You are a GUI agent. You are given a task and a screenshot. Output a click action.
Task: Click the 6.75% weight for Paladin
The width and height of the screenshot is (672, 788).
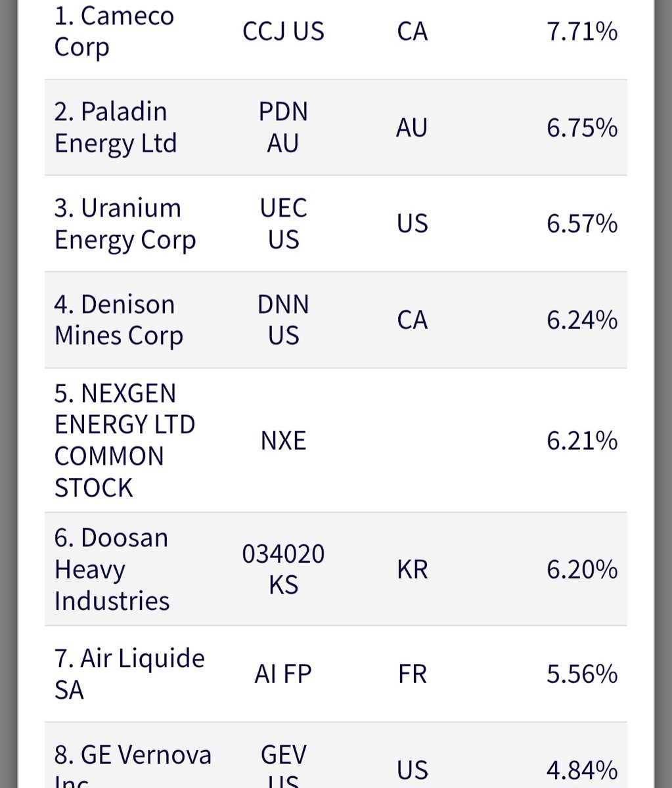(x=582, y=127)
